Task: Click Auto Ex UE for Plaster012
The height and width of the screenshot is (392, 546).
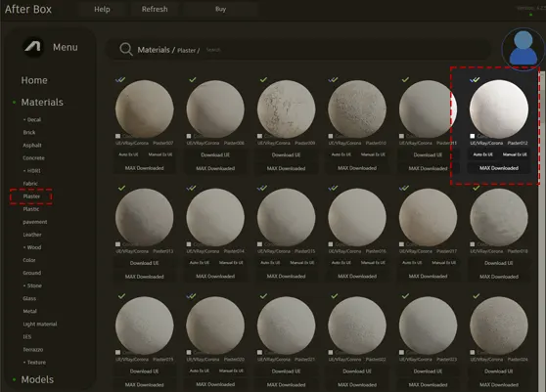Action: point(483,154)
